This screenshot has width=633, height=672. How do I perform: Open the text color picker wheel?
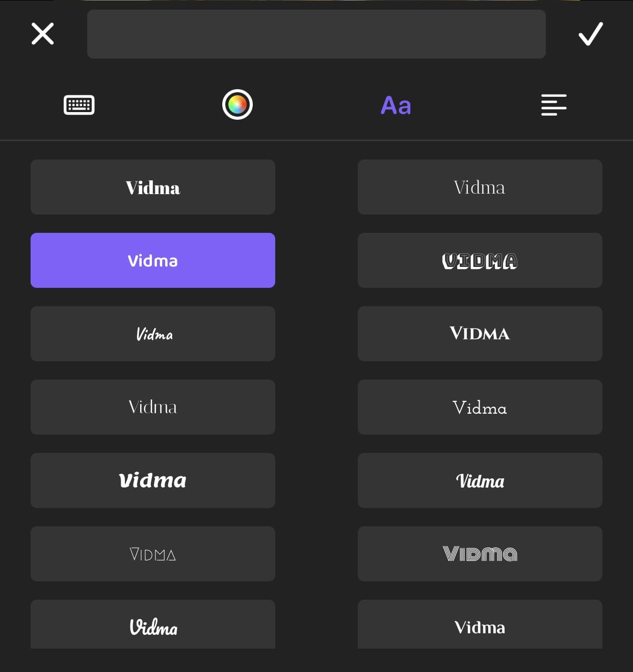(x=237, y=104)
